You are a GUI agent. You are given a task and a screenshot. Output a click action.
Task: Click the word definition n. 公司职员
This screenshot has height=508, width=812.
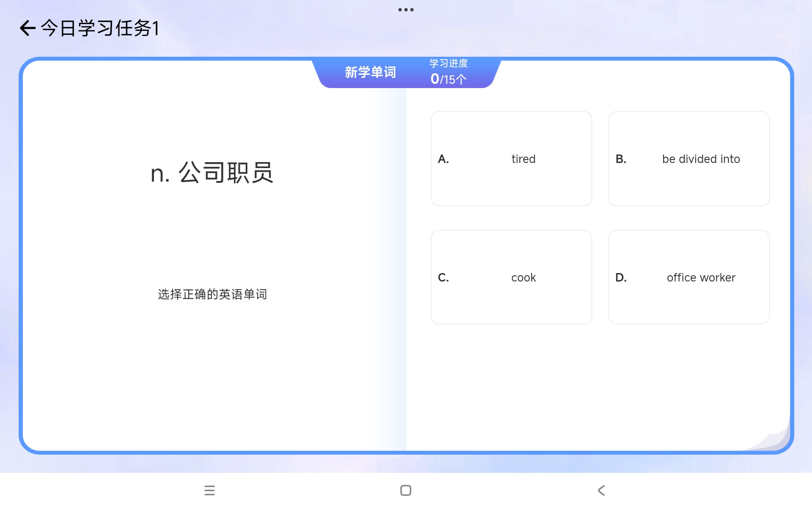[212, 173]
